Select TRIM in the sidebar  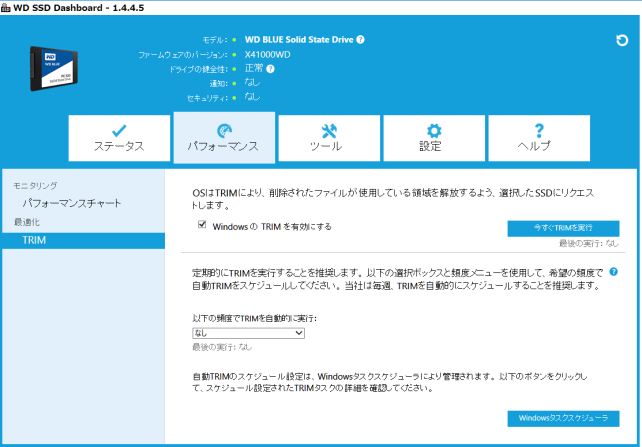[84, 240]
